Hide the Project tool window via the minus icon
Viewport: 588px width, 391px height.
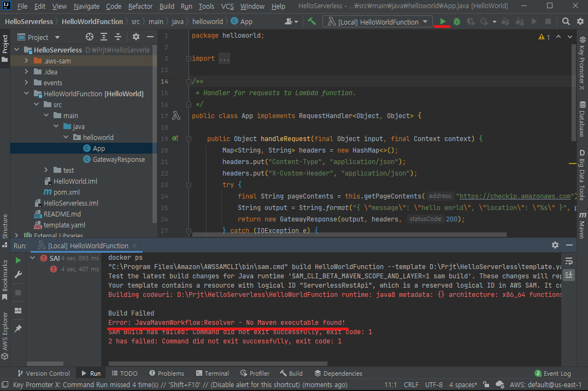[150, 37]
